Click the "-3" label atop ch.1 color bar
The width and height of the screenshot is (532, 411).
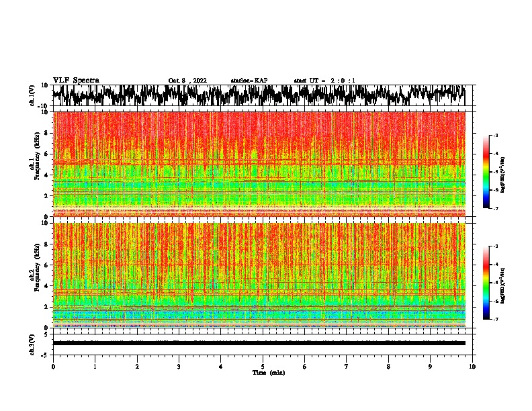(x=495, y=135)
